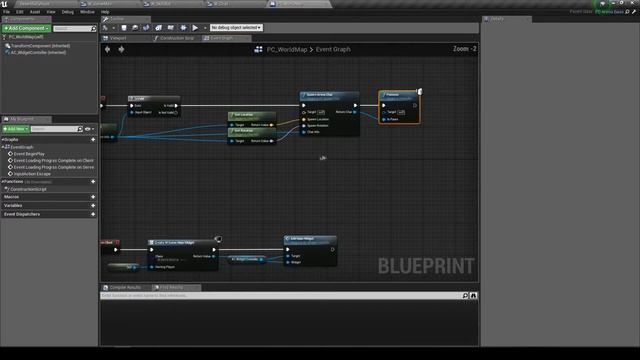Select Event Loading Progress Complete on Server
Screen dimensions: 640x360
click(53, 167)
